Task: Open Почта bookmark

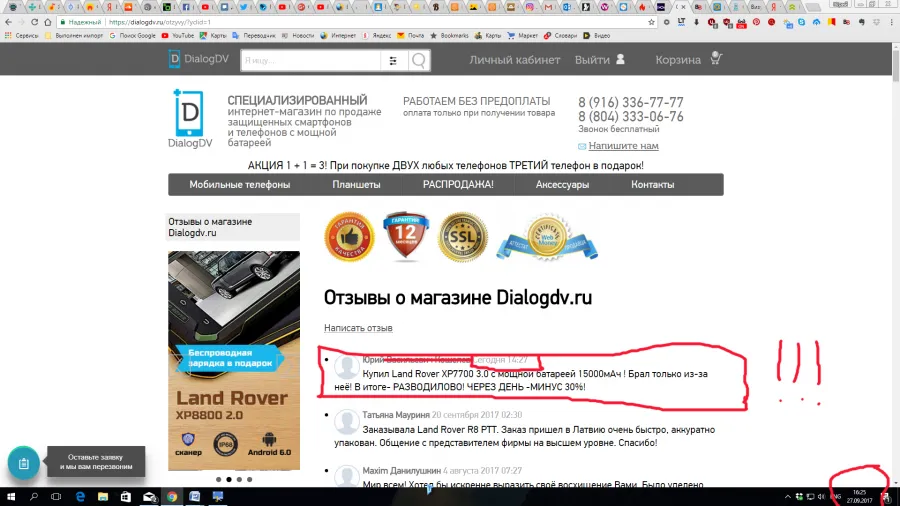Action: pyautogui.click(x=411, y=36)
